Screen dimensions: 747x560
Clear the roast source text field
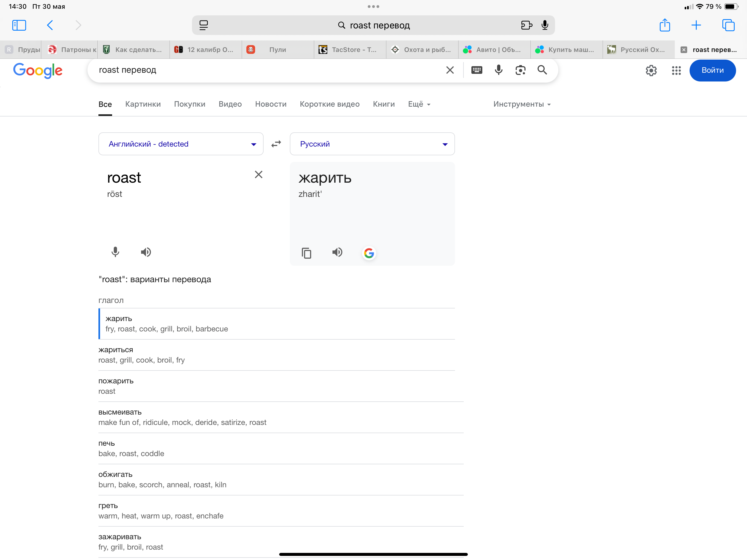[258, 174]
